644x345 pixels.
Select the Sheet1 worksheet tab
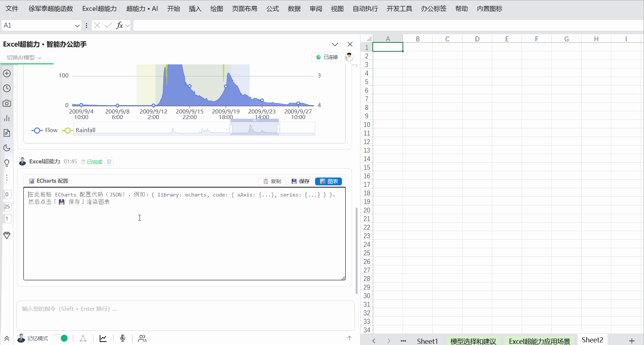coord(427,341)
